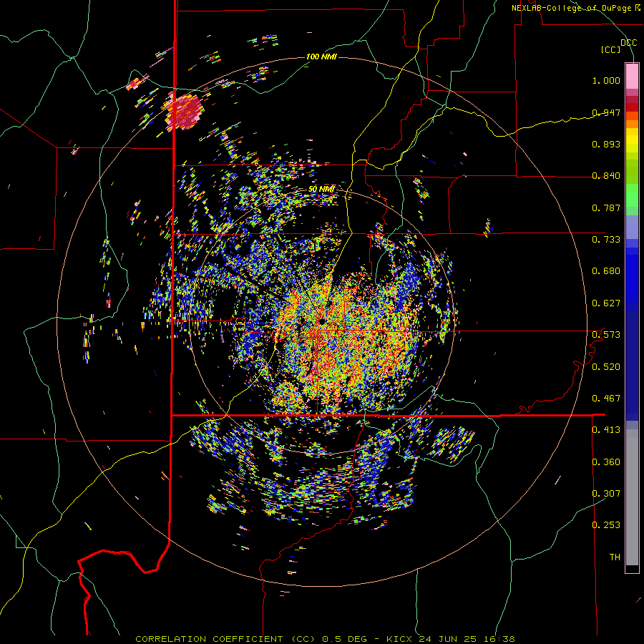644x644 pixels.
Task: Select the 0.573 scale value
Action: point(606,335)
